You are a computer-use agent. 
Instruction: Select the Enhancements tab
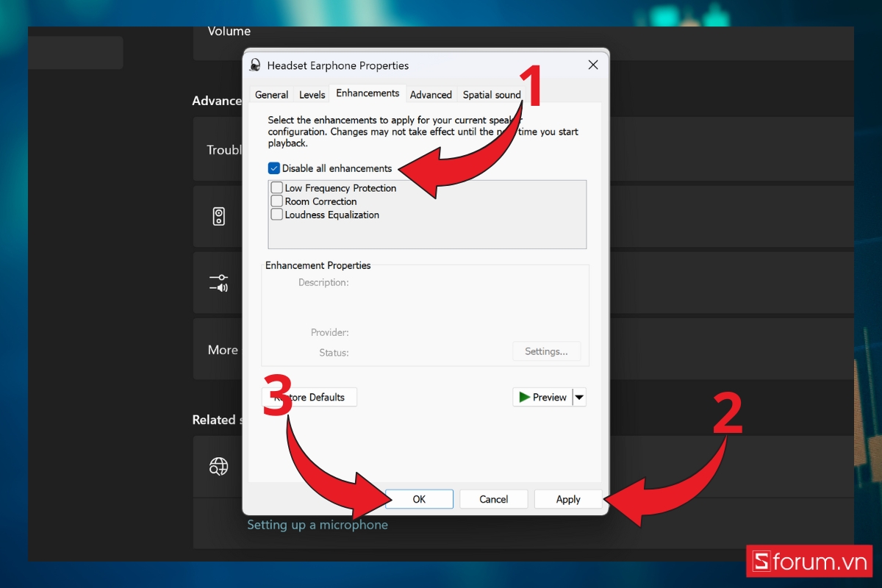point(367,93)
